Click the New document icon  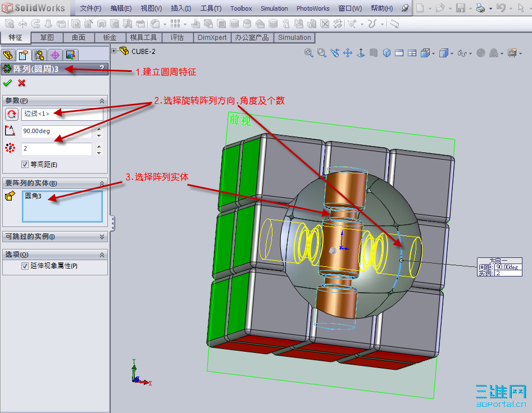[x=420, y=7]
